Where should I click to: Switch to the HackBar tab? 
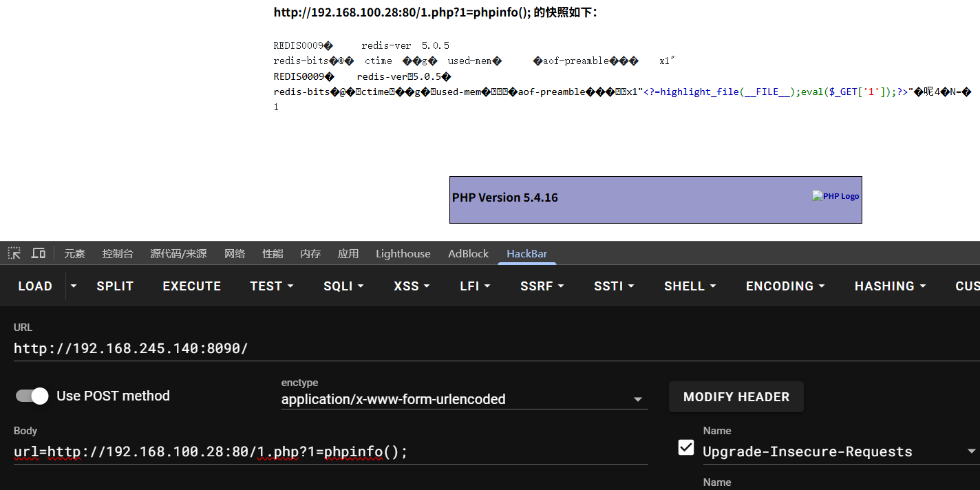pos(526,253)
